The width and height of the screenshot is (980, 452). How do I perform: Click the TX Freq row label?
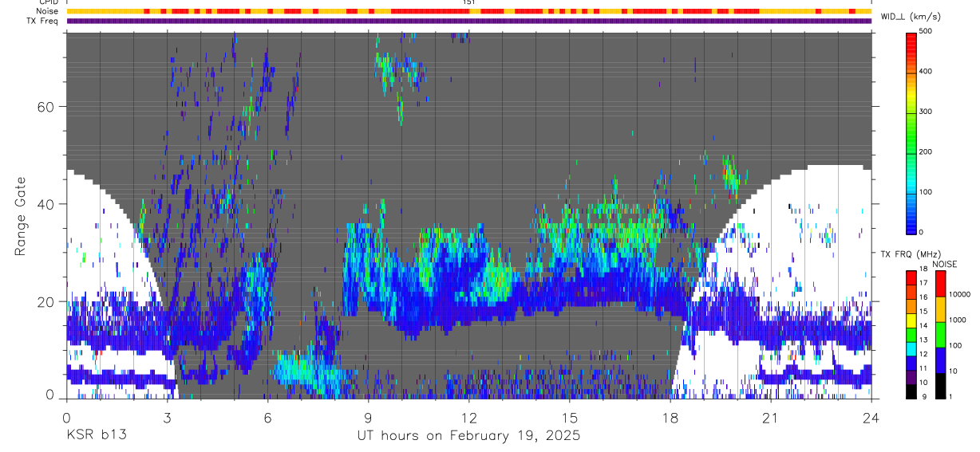pos(42,21)
